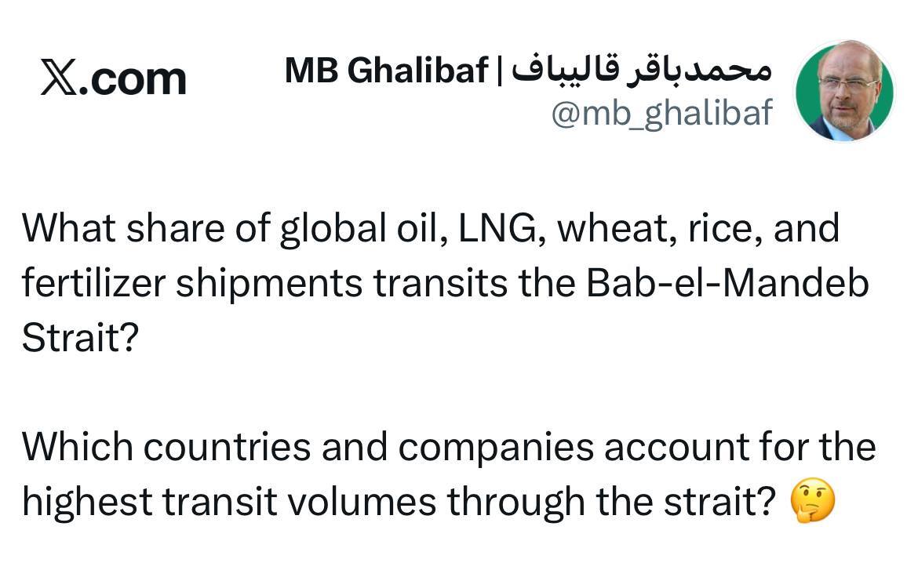Select the word "fertilizer" in the tweet

[93, 283]
